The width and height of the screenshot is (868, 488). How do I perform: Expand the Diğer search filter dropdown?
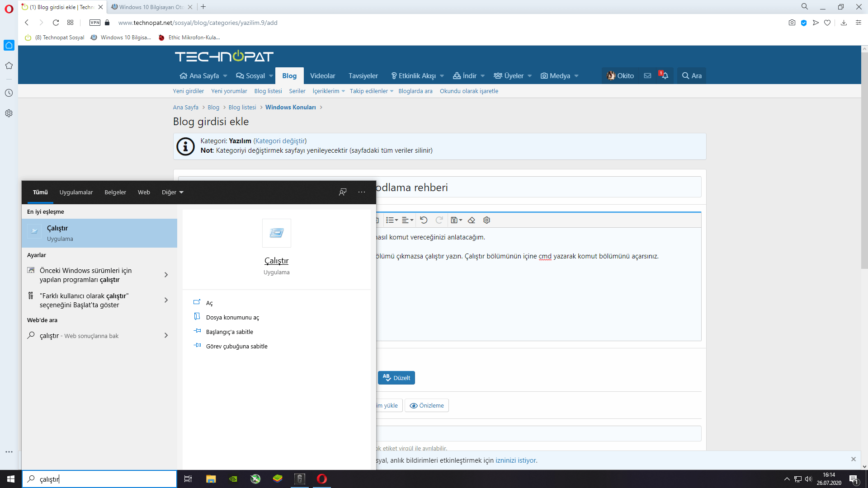[x=173, y=192]
